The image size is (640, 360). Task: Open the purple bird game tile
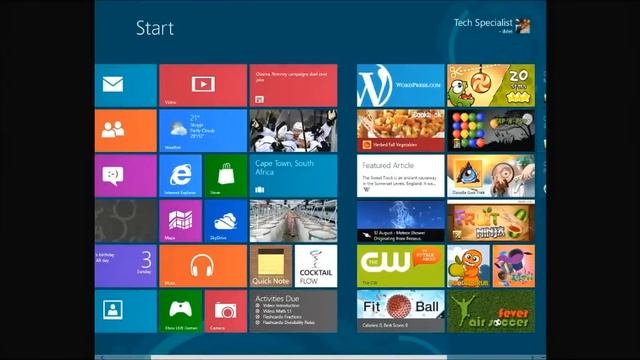(x=514, y=266)
